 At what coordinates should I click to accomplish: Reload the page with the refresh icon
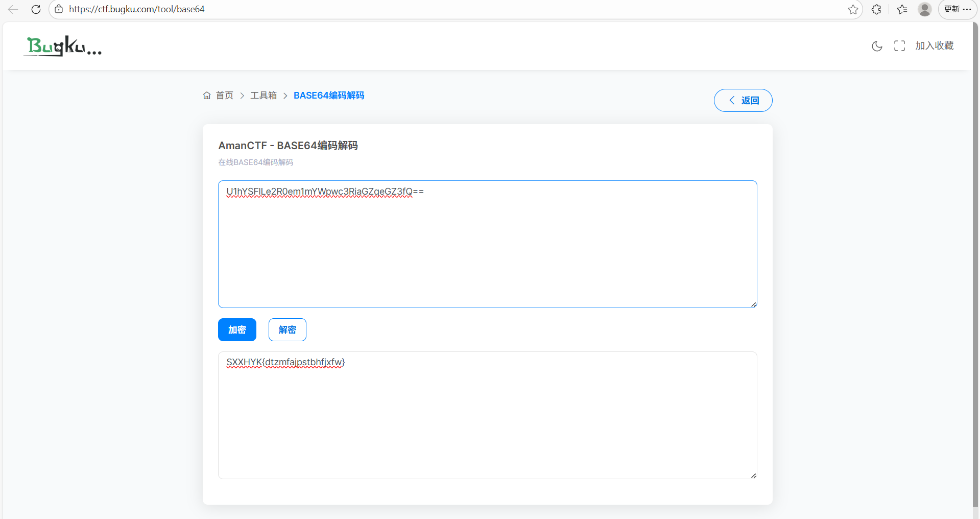[x=36, y=9]
